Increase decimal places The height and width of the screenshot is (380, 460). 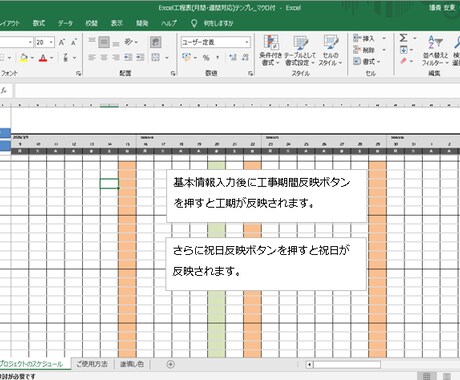[x=233, y=57]
